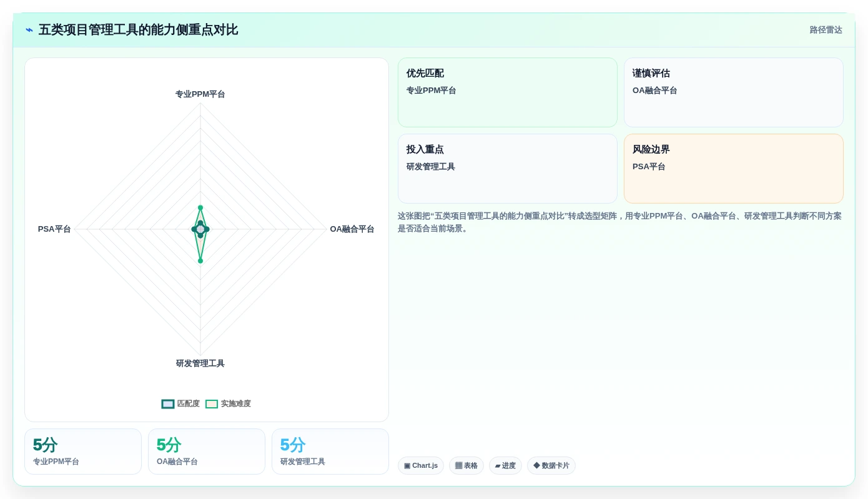Click the 专业PPM平台 radar axis label
868x499 pixels.
(x=200, y=94)
